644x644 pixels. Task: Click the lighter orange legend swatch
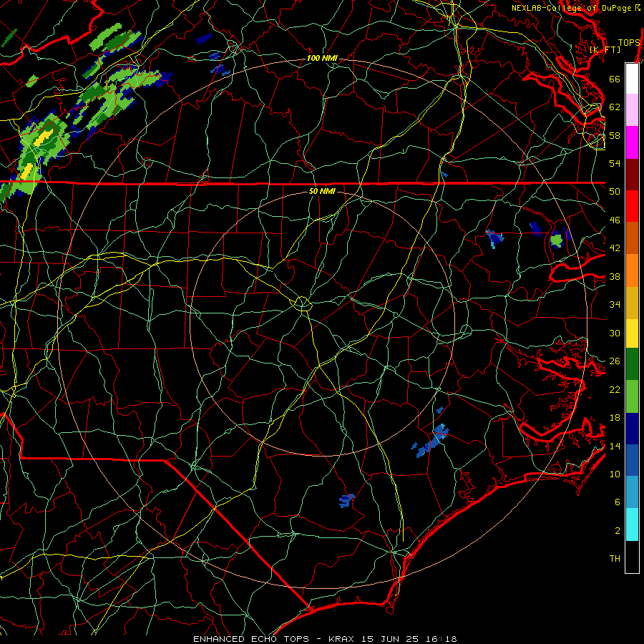pos(632,270)
